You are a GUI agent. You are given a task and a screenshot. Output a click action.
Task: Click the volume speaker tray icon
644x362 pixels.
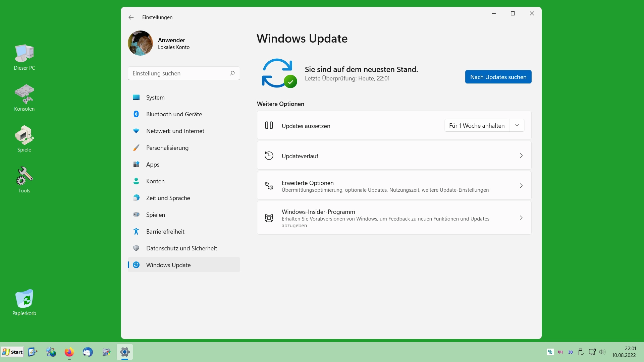[x=602, y=352]
